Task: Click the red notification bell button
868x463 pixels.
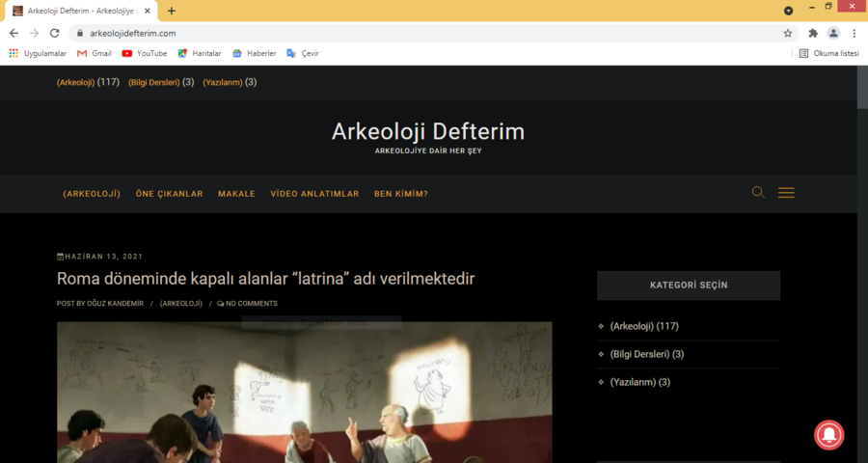Action: 828,435
